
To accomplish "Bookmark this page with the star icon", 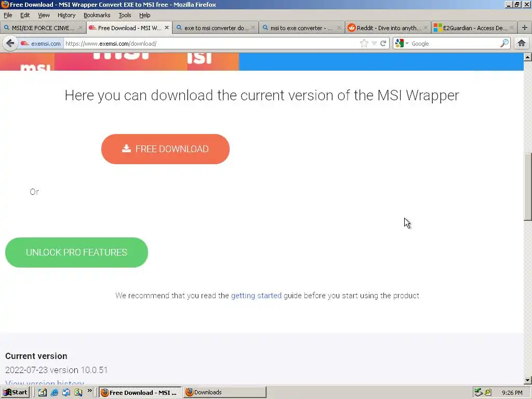I will pyautogui.click(x=364, y=44).
